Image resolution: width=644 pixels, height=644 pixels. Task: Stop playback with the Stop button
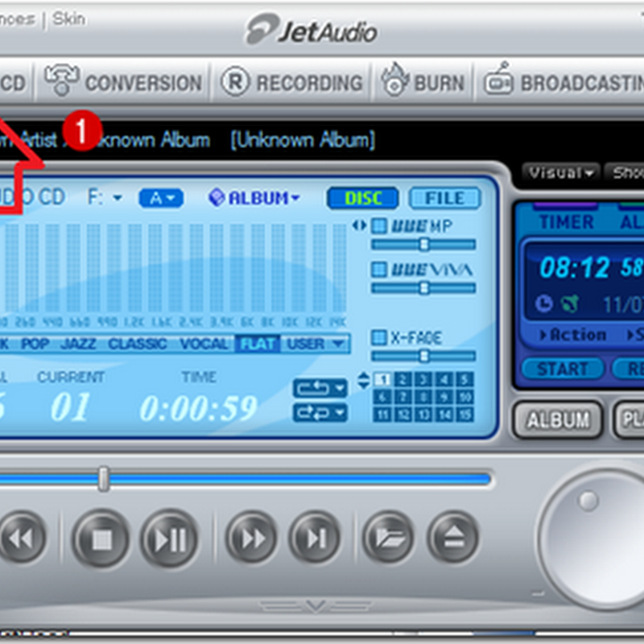(x=102, y=539)
